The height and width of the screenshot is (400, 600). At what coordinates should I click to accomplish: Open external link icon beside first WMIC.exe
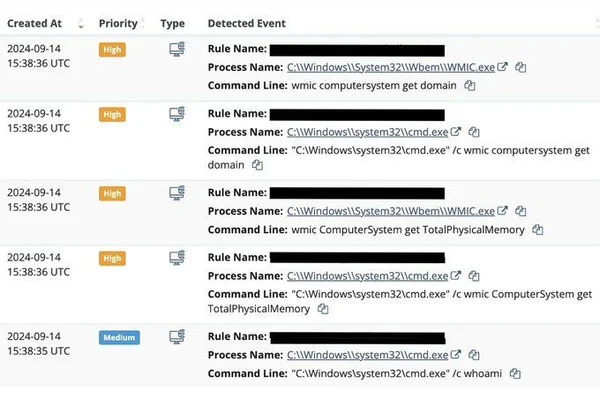point(503,67)
